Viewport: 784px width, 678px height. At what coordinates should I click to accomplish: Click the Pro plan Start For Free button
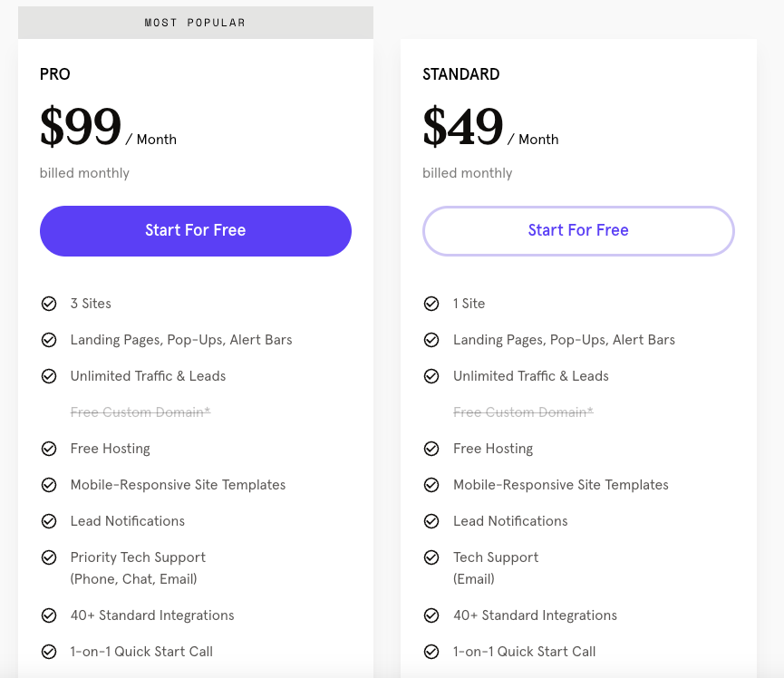[x=196, y=231]
